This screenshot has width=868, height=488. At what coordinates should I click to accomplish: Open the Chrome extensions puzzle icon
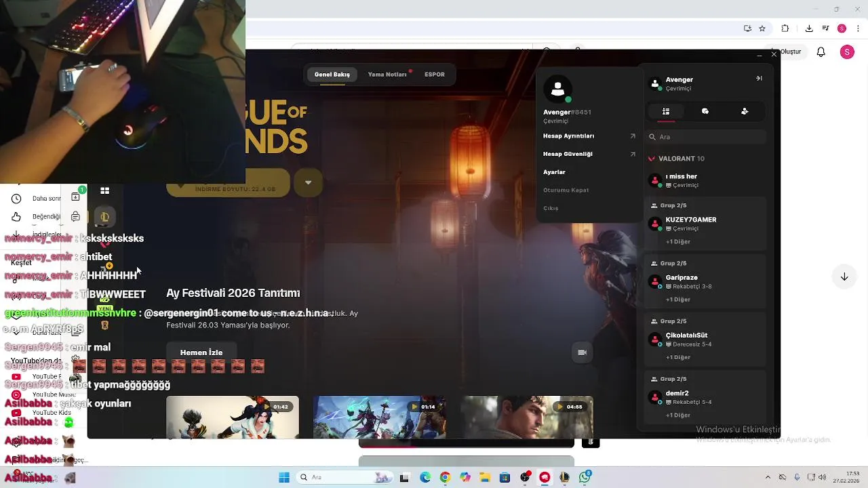tap(785, 28)
